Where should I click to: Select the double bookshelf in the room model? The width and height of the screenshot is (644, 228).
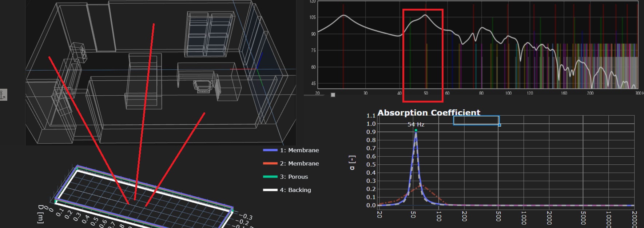[210, 34]
